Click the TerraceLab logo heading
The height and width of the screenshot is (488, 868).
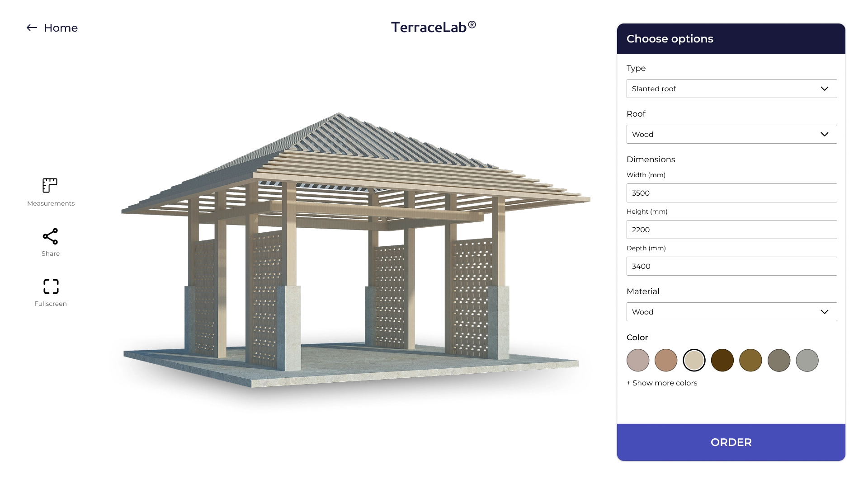[x=433, y=27]
